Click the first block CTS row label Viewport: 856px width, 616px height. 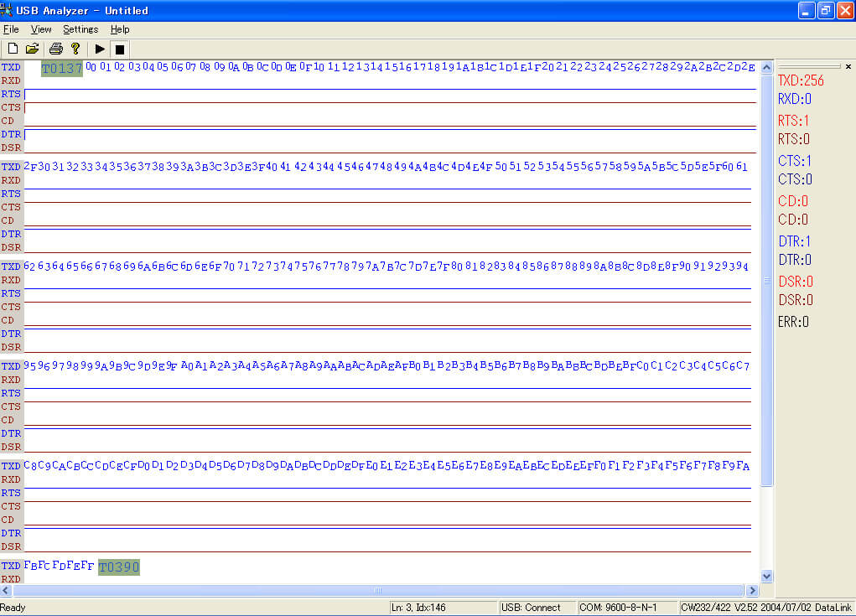[x=11, y=107]
